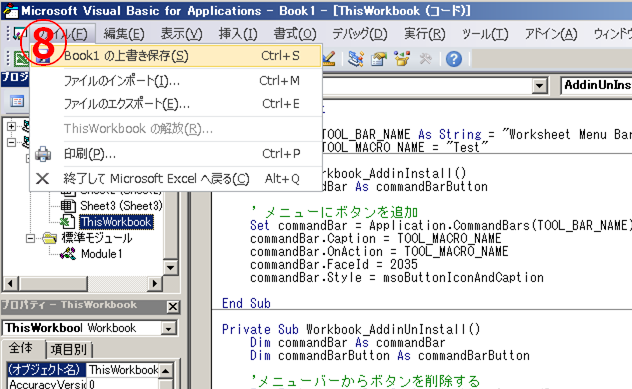
Task: Click the (オブジェクト名) property row
Action: [46, 370]
